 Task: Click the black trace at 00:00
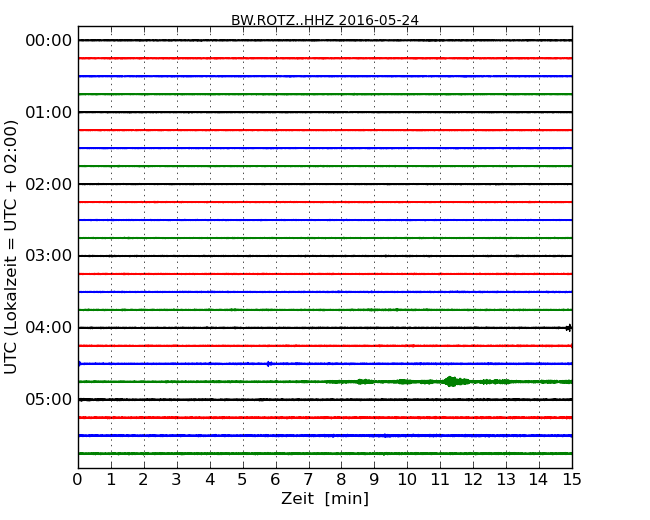[x=325, y=40]
